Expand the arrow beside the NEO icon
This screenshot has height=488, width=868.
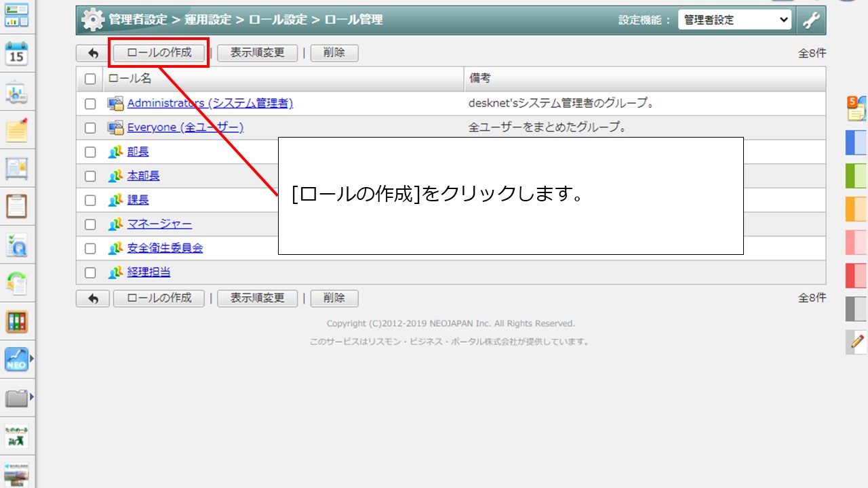(x=31, y=358)
